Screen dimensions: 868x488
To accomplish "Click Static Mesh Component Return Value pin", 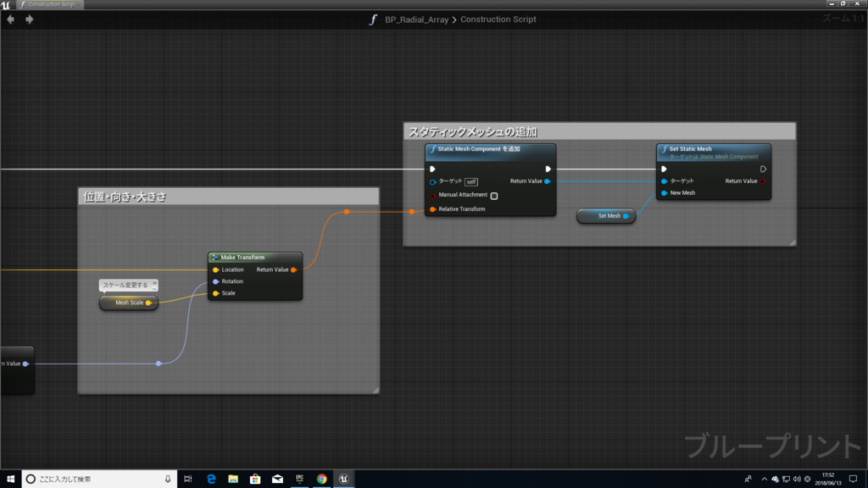I will point(547,181).
